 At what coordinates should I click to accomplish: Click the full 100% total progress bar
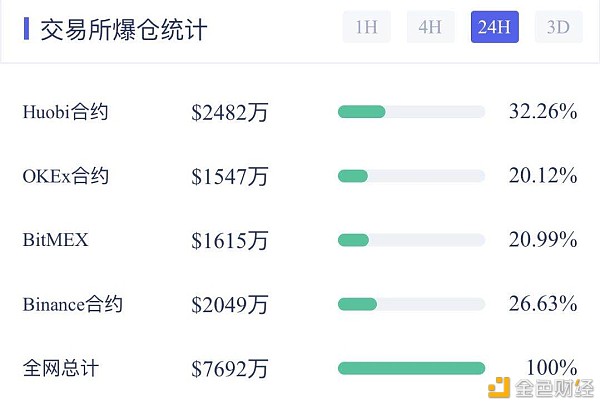pos(412,368)
